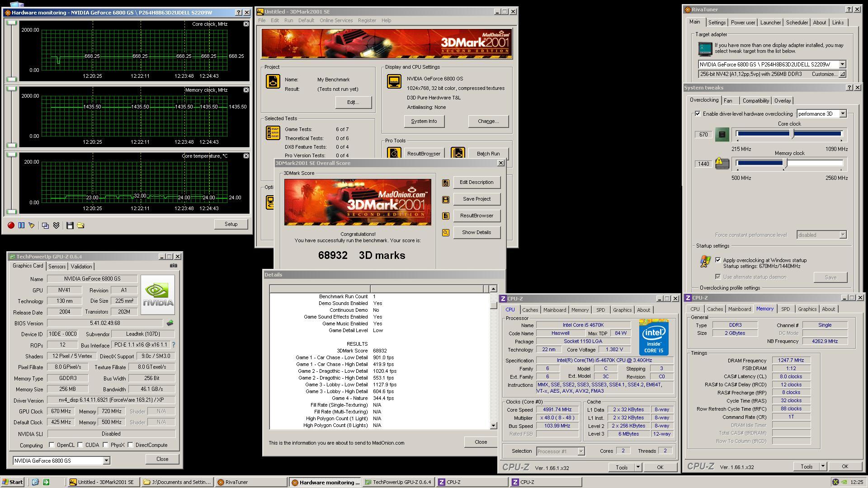Open the 3DMark Run menu
The width and height of the screenshot is (868, 488).
point(288,20)
